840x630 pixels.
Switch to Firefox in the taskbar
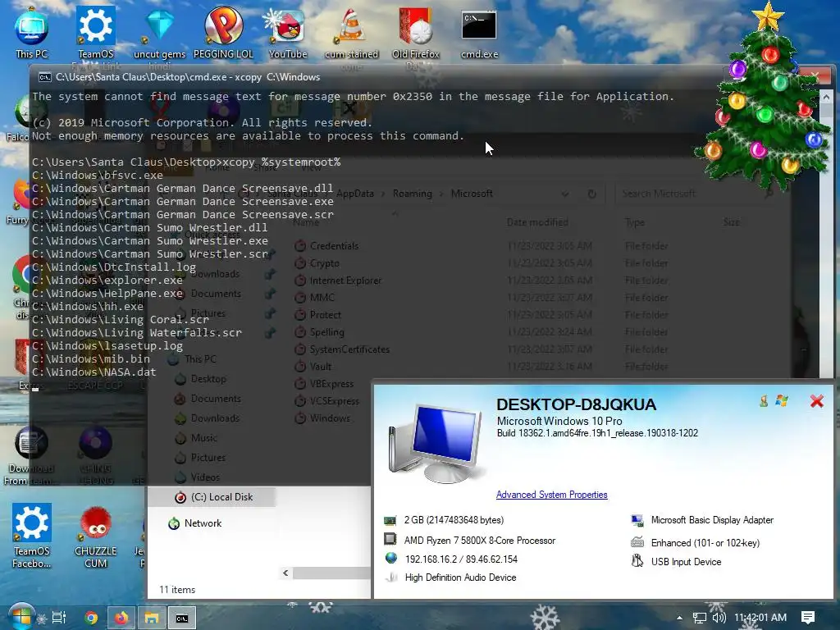pyautogui.click(x=121, y=618)
